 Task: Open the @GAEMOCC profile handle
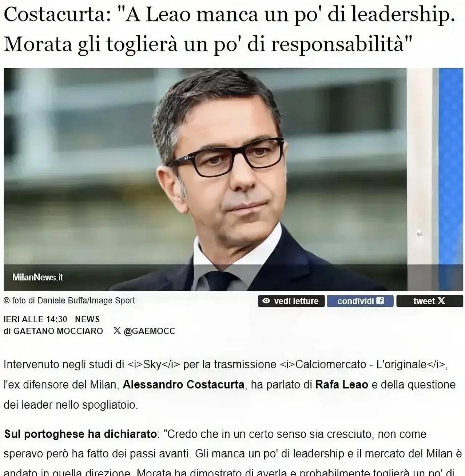(x=150, y=331)
